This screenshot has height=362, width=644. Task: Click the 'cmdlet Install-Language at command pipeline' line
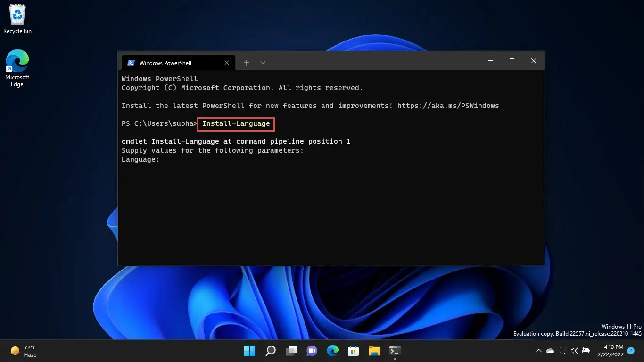(236, 141)
